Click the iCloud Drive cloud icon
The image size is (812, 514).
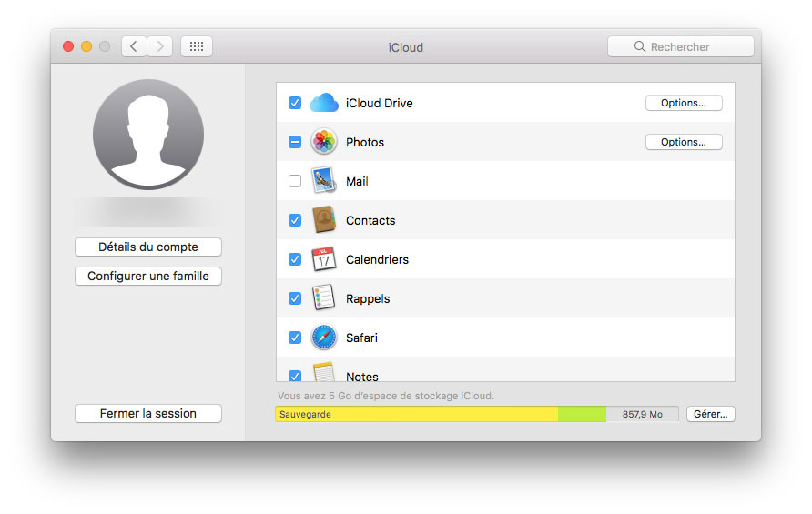click(323, 103)
